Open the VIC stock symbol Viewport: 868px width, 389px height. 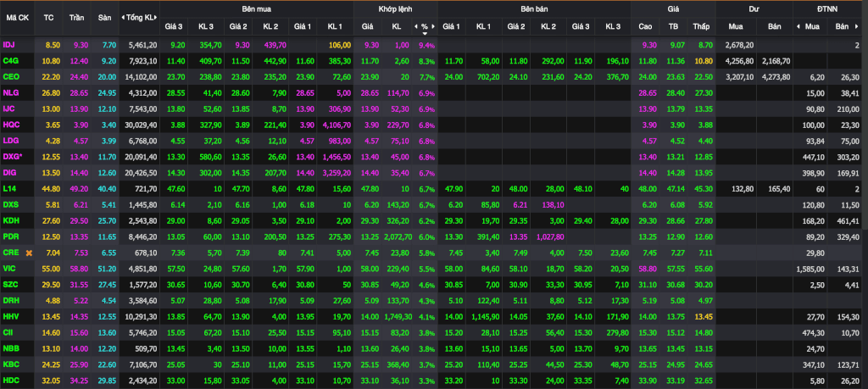point(9,269)
